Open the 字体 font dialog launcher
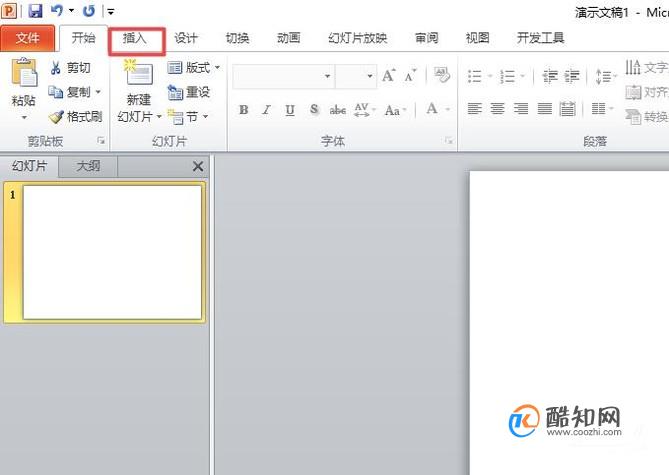Screen dimensions: 669x475 coord(448,140)
